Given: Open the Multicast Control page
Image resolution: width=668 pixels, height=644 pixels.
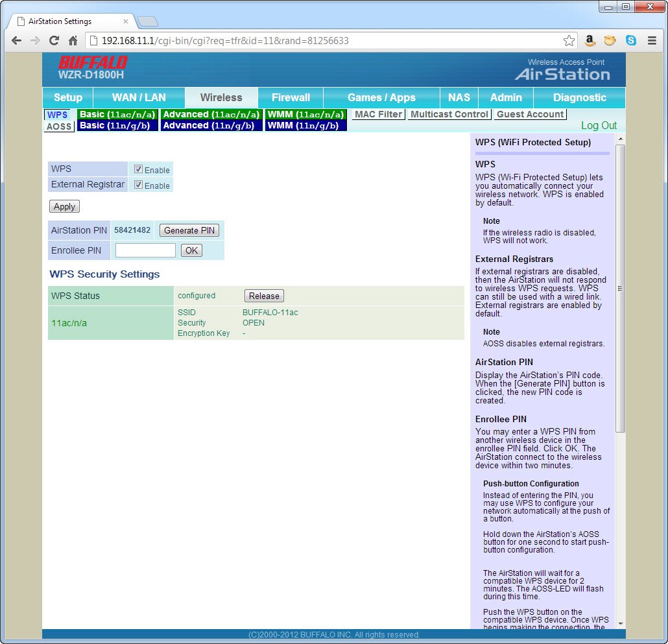Looking at the screenshot, I should point(449,115).
